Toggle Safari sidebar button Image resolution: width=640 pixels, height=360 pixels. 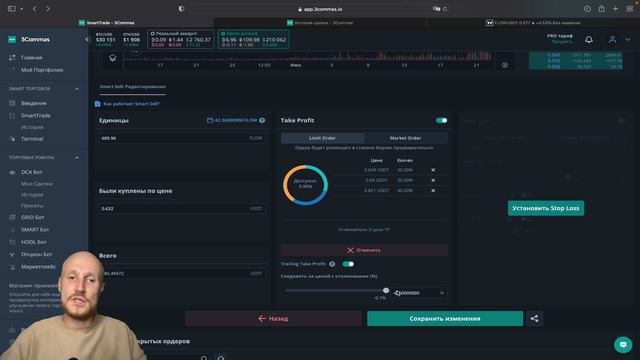11,9
